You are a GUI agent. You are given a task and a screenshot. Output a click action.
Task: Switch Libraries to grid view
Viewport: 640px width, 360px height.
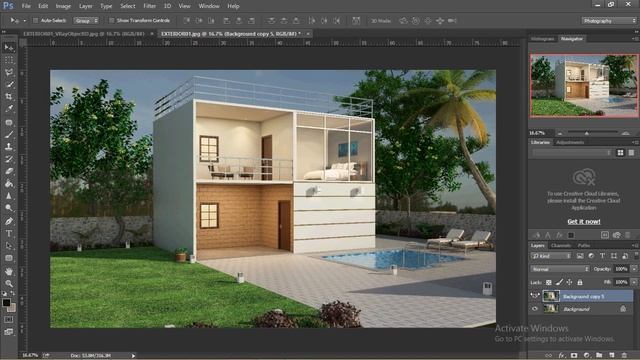pyautogui.click(x=620, y=153)
